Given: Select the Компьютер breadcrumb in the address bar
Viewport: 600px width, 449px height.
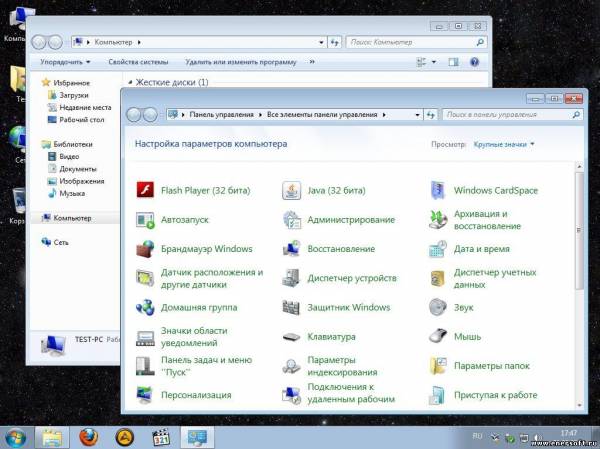Looking at the screenshot, I should click(113, 42).
